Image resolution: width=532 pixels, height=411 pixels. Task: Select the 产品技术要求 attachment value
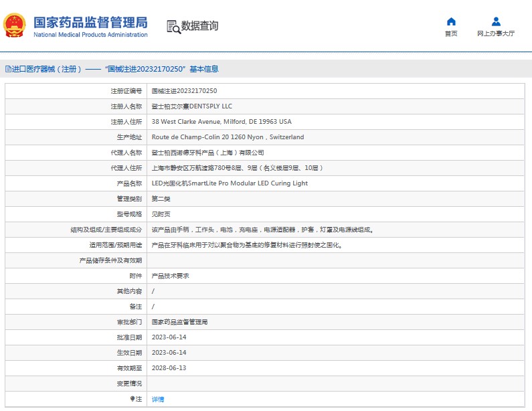click(x=170, y=276)
